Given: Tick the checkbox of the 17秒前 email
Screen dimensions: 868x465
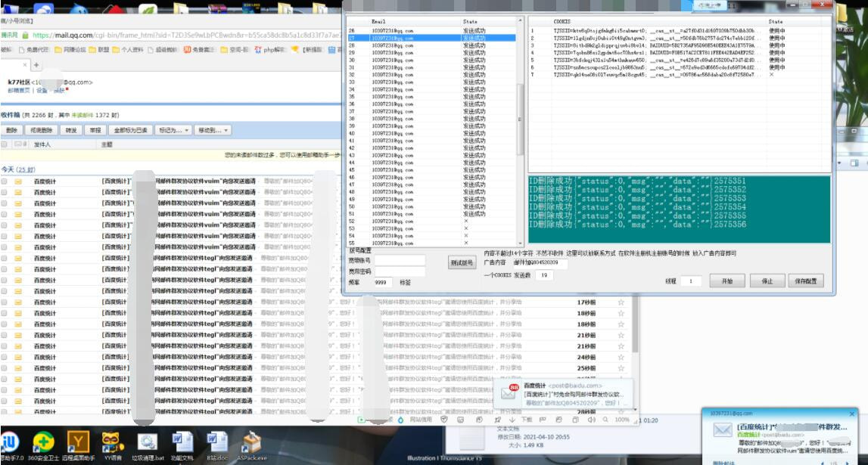Looking at the screenshot, I should coord(5,302).
